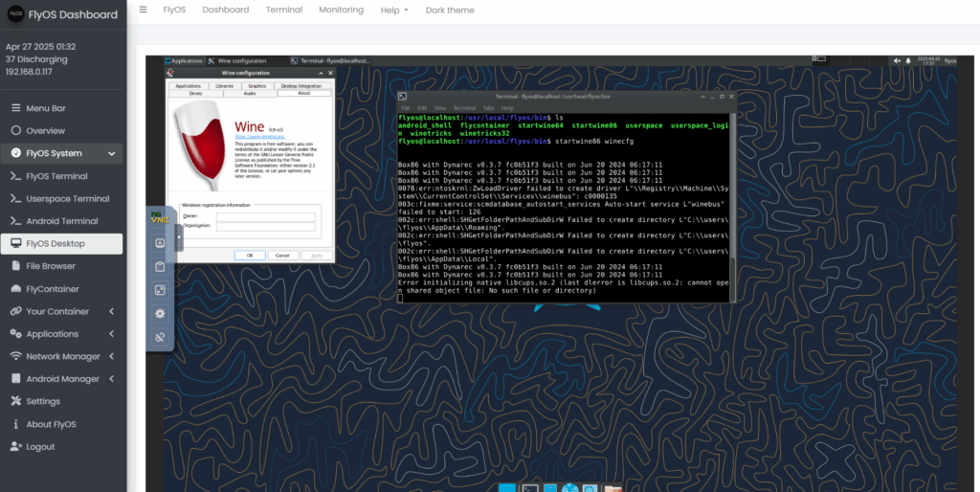The image size is (980, 492).
Task: Click the Owner input field
Action: pyautogui.click(x=265, y=217)
